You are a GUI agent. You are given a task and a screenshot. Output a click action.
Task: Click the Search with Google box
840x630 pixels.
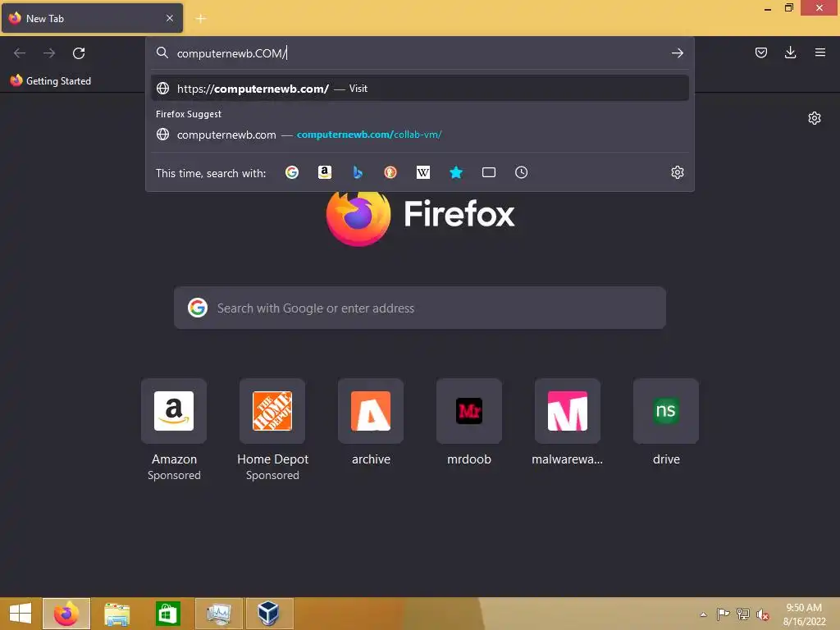tap(420, 308)
